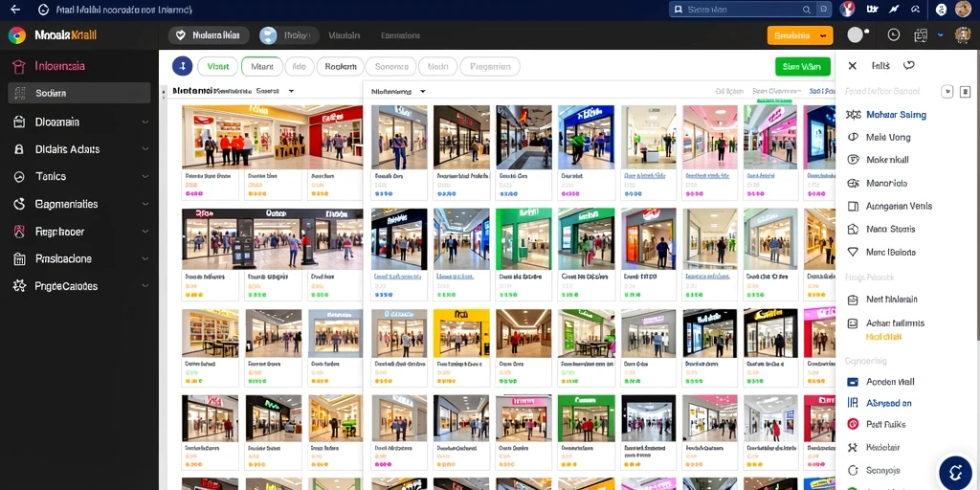Image resolution: width=980 pixels, height=490 pixels.
Task: Close the right side panel
Action: point(852,65)
